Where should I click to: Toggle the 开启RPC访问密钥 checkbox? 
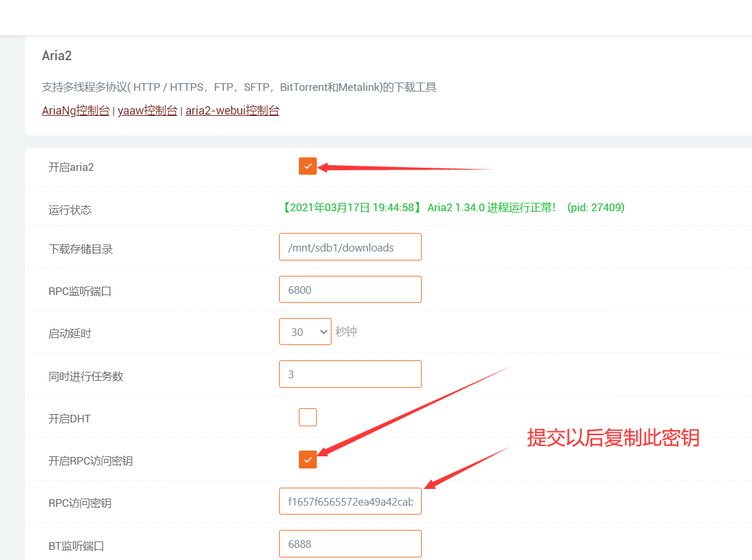pos(307,460)
